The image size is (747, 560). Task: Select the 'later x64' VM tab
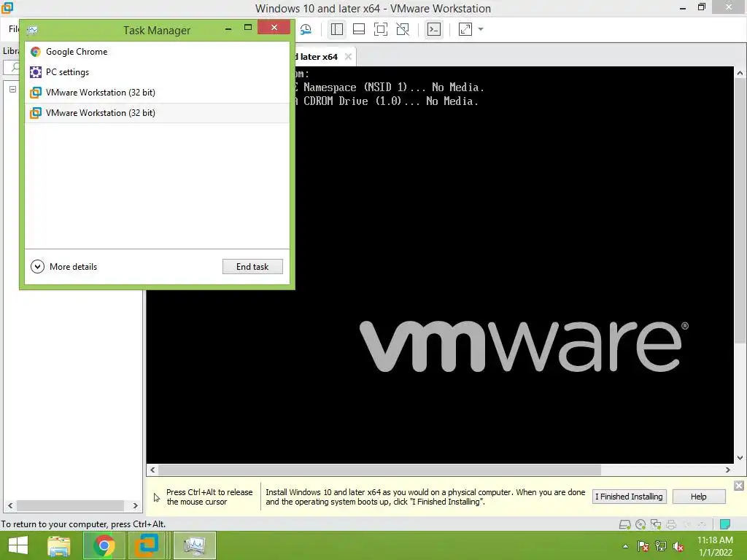click(318, 57)
